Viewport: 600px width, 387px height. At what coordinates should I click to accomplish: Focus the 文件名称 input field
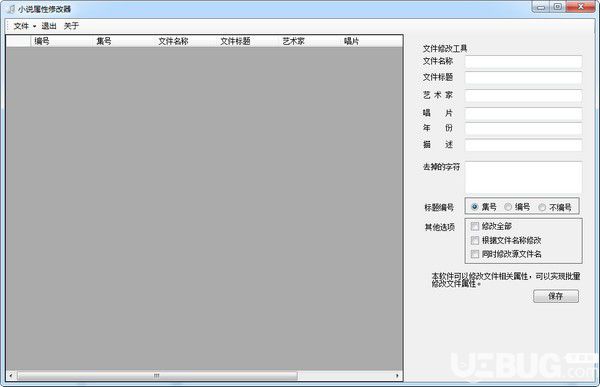(523, 62)
